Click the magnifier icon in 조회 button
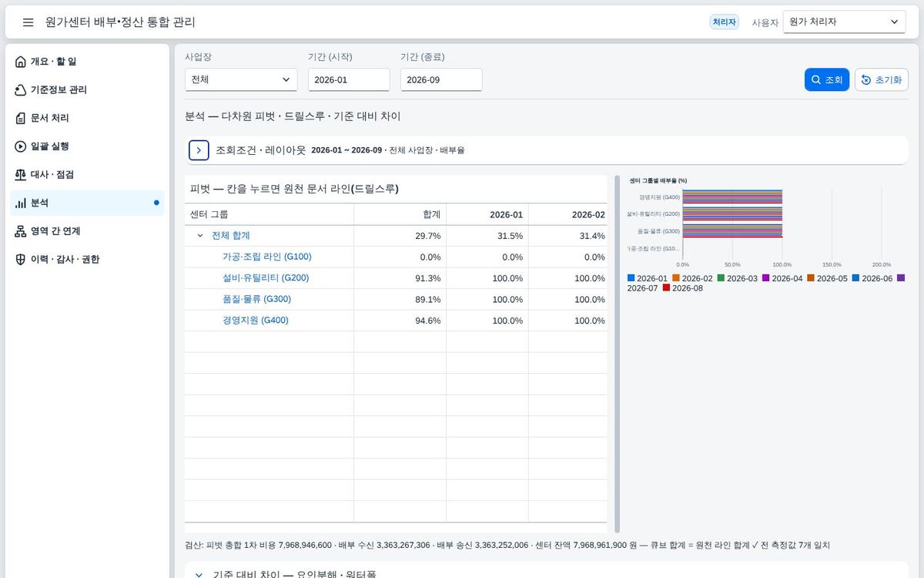924x578 pixels. click(817, 80)
